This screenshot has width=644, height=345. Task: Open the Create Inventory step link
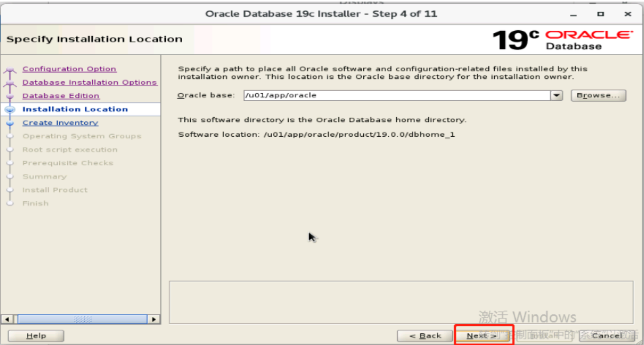[60, 123]
